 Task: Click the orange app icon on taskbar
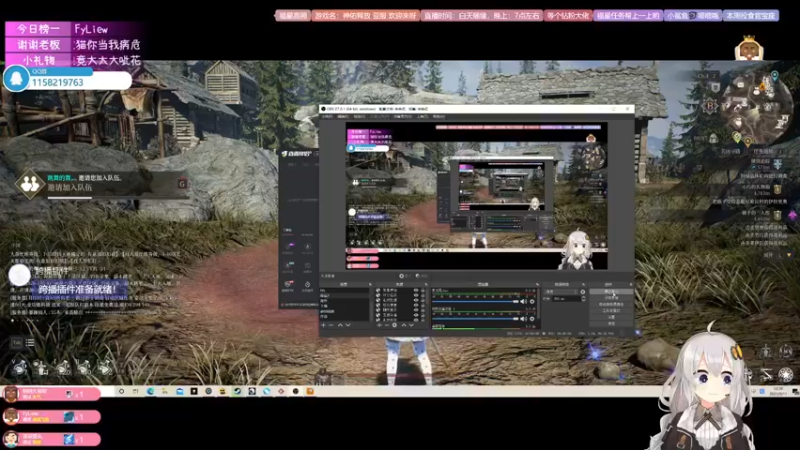[310, 391]
